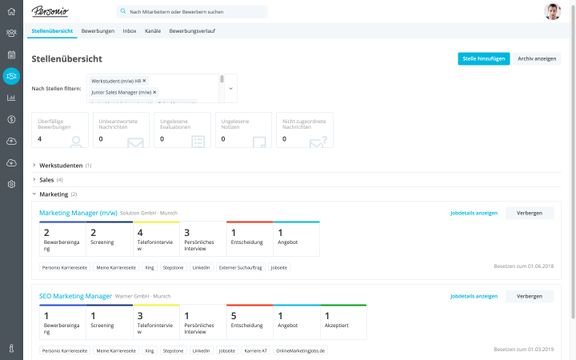Click Xing tag under SEO Marketing Manager
The image size is (576, 360).
click(x=150, y=350)
